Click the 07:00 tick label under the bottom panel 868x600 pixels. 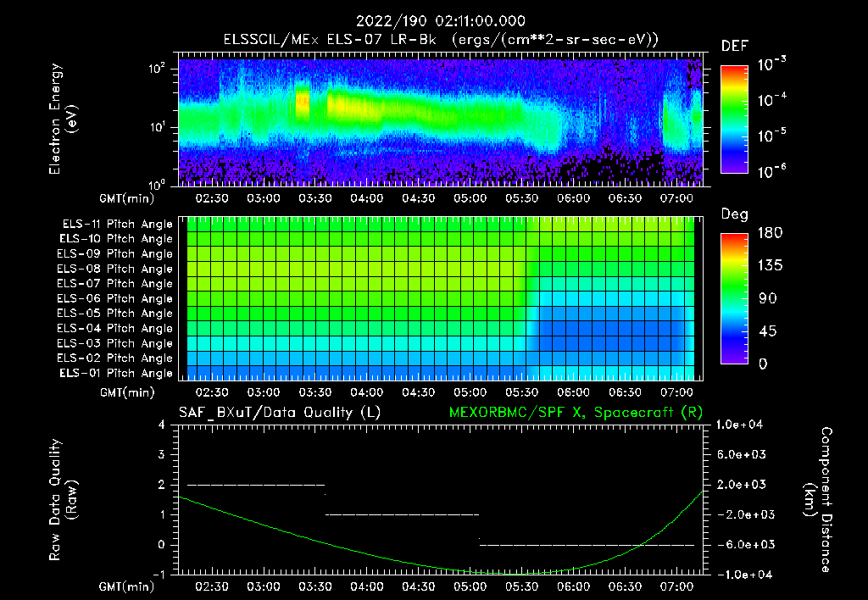coord(676,586)
